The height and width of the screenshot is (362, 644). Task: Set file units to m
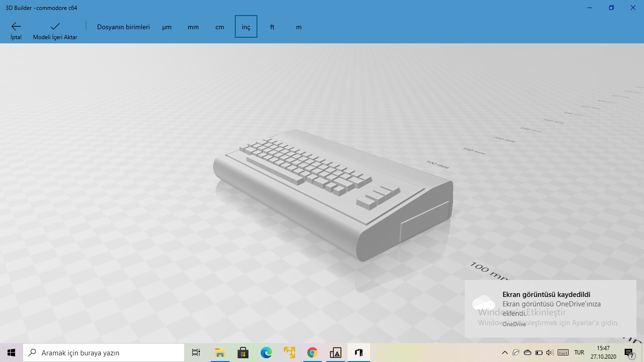click(x=299, y=27)
